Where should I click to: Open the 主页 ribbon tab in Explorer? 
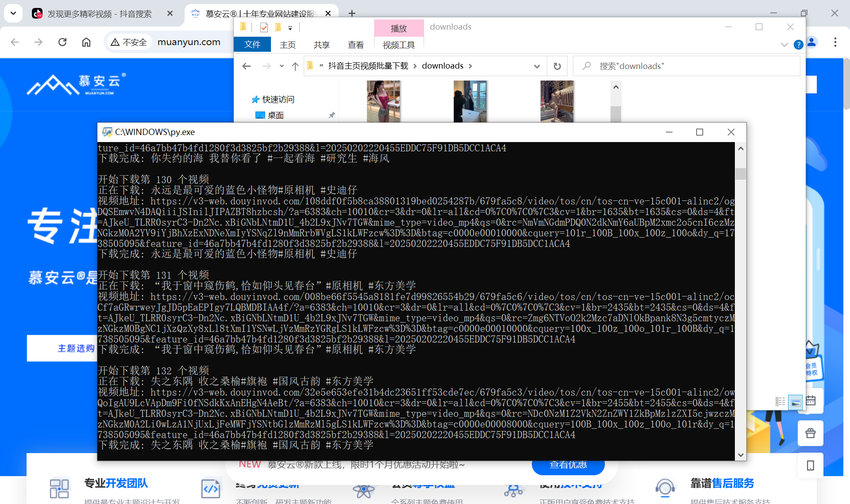pyautogui.click(x=287, y=45)
